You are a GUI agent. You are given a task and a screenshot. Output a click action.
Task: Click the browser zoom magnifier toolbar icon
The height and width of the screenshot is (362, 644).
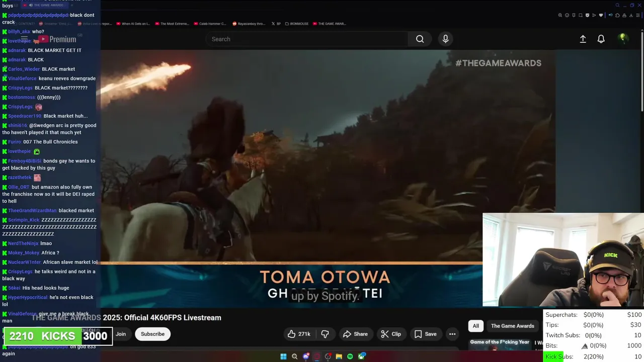coord(560,15)
